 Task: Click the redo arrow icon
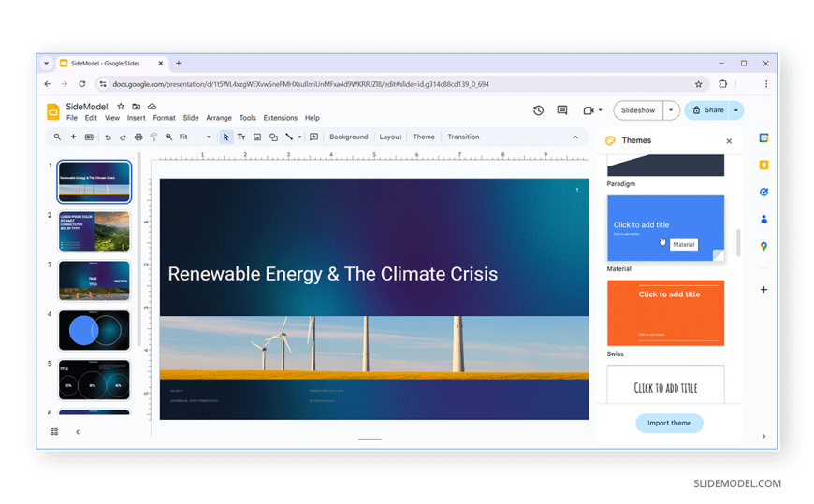pyautogui.click(x=123, y=137)
